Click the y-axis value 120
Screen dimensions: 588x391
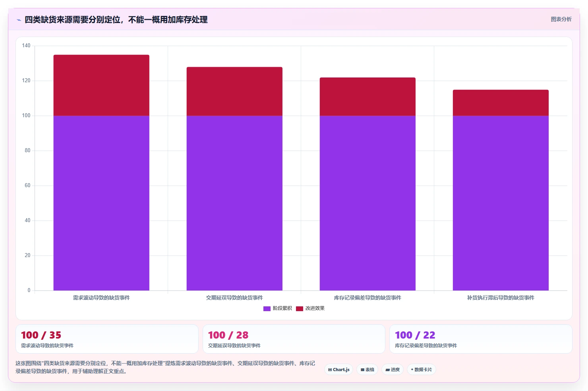point(26,81)
